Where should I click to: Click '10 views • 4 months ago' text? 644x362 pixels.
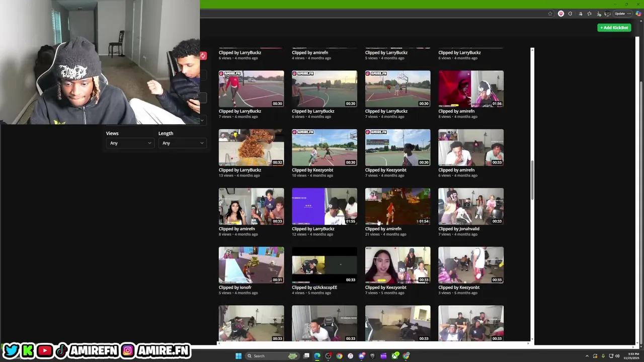pyautogui.click(x=312, y=175)
